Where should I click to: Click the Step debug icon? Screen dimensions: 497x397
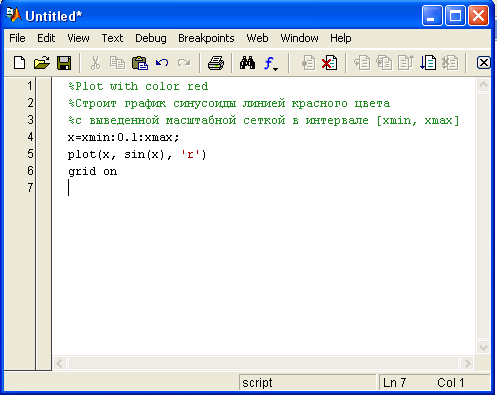pyautogui.click(x=362, y=63)
